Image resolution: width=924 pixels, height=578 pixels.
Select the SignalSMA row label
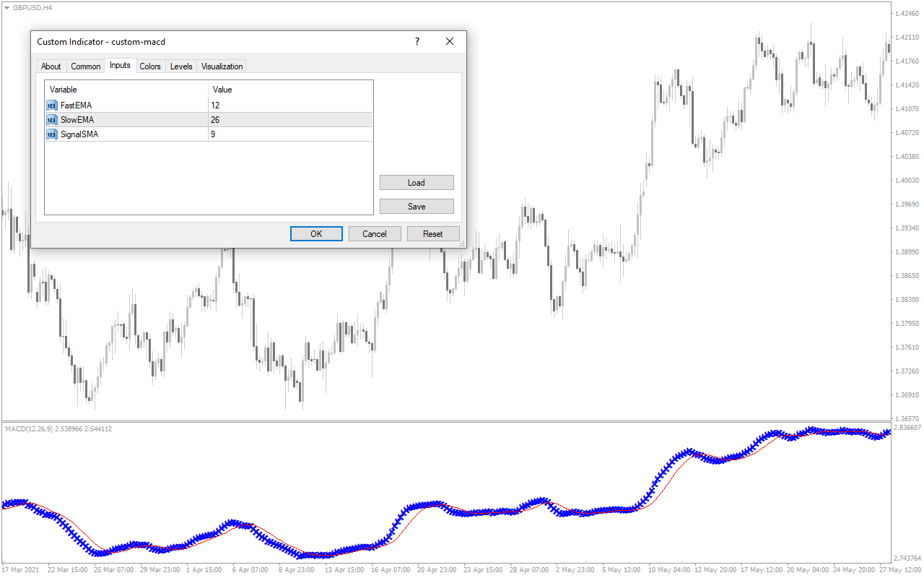click(x=79, y=134)
